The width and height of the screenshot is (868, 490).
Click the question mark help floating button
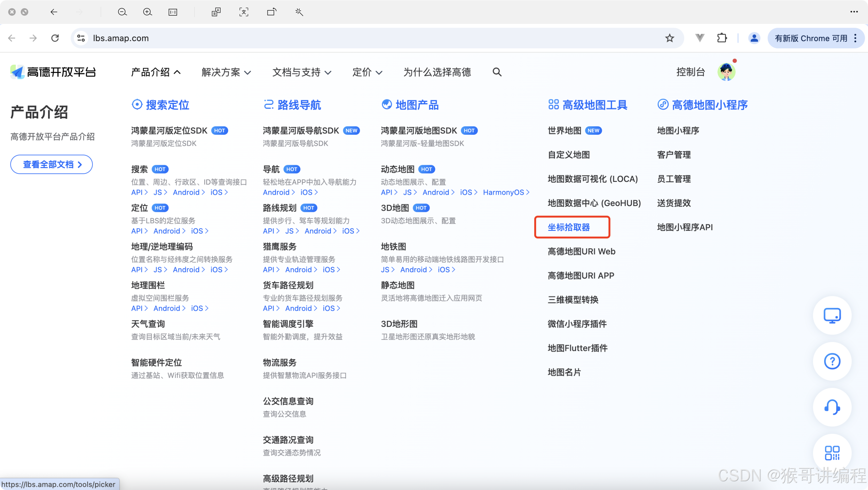coord(832,361)
